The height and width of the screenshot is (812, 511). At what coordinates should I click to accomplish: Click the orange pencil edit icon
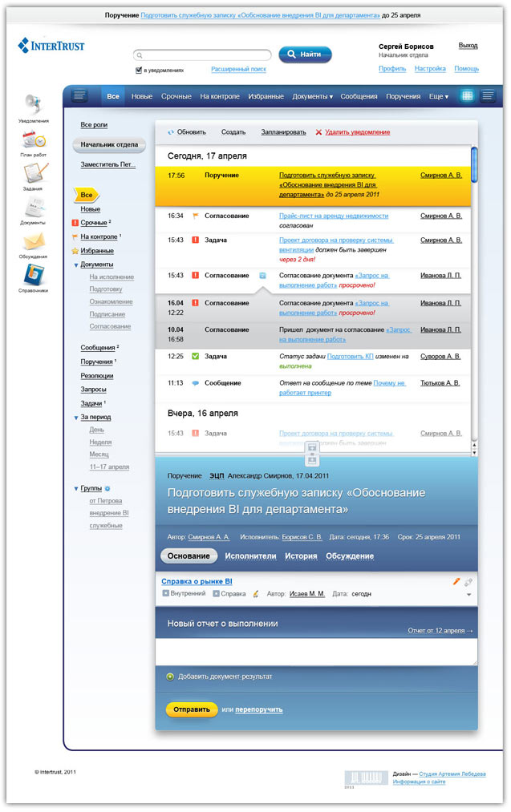pyautogui.click(x=456, y=581)
